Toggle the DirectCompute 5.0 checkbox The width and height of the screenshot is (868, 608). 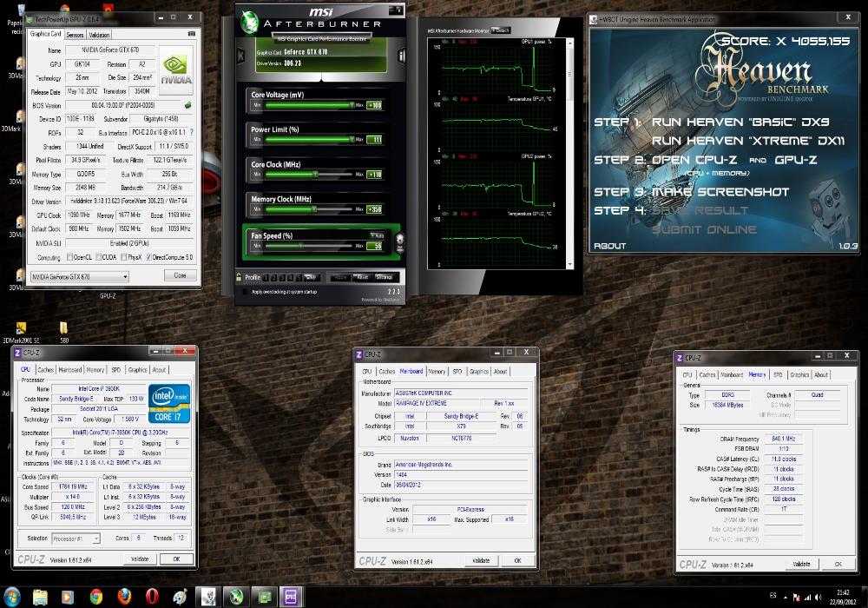pos(148,257)
